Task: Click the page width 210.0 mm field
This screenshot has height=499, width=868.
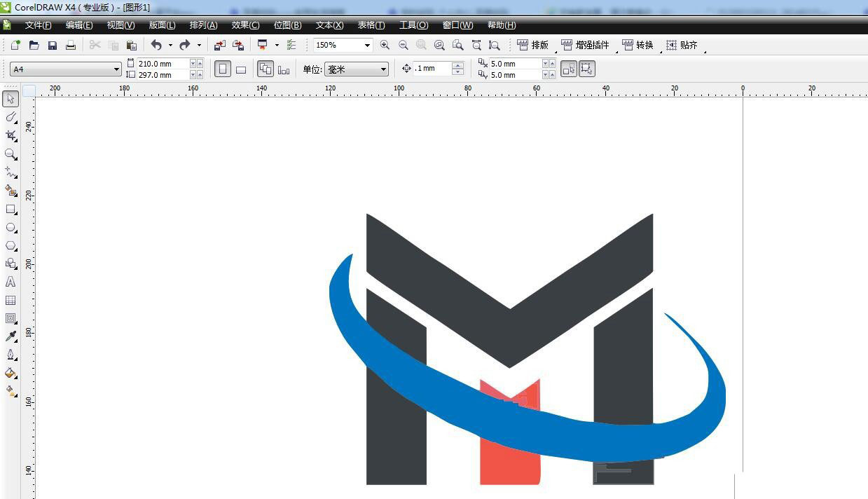Action: click(163, 64)
